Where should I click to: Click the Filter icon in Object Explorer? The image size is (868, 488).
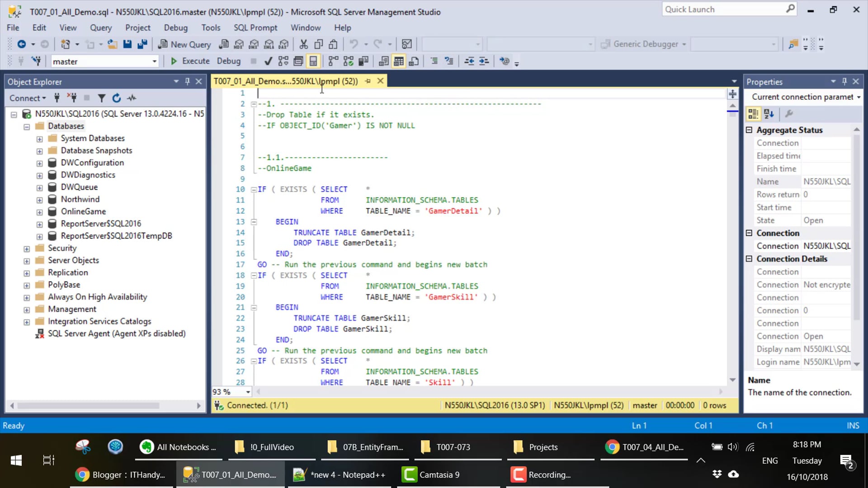coord(102,98)
